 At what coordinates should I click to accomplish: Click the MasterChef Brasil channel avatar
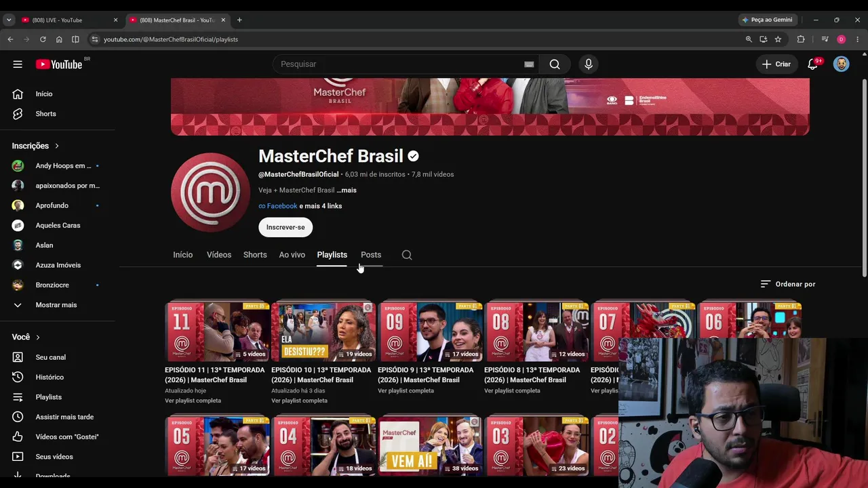tap(210, 192)
